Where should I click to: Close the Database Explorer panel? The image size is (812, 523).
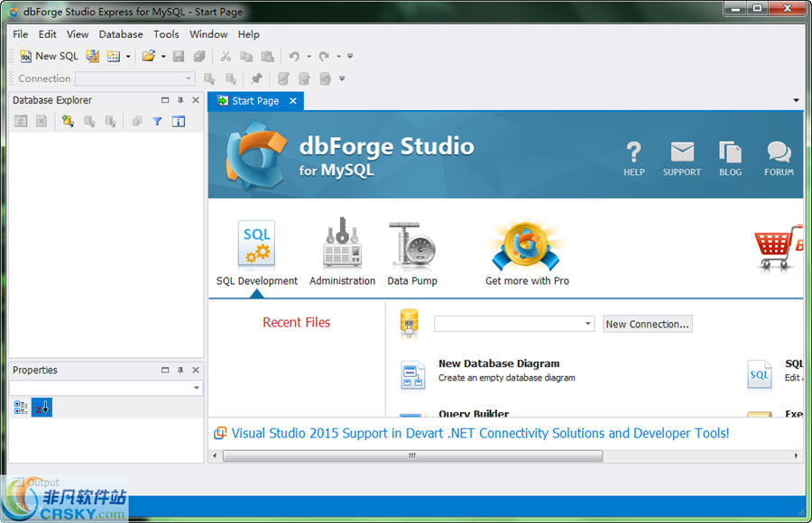tap(196, 100)
